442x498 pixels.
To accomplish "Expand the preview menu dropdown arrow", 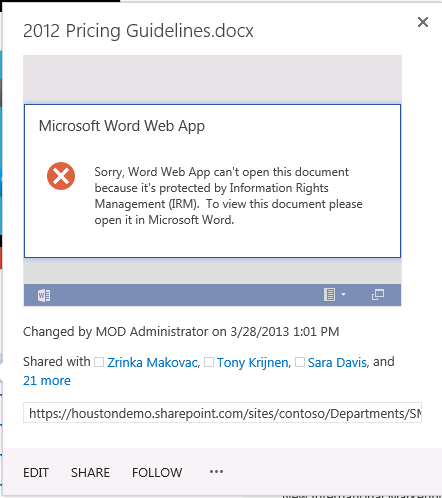I will (x=343, y=295).
